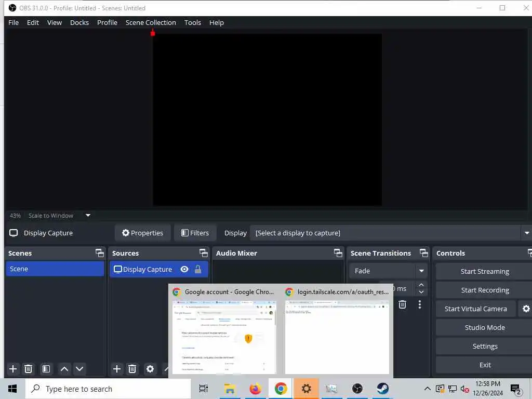
Task: Click the OBS icon in taskbar
Action: click(357, 389)
